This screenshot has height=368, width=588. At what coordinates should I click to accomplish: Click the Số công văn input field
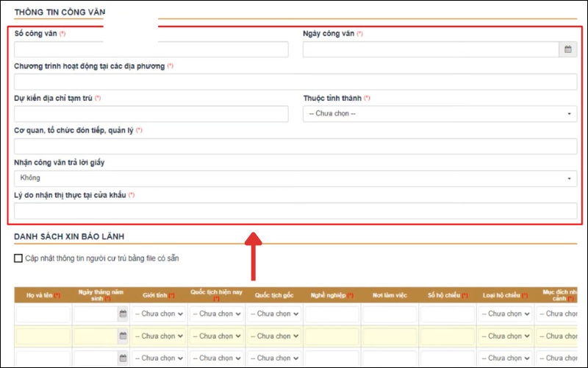(151, 49)
